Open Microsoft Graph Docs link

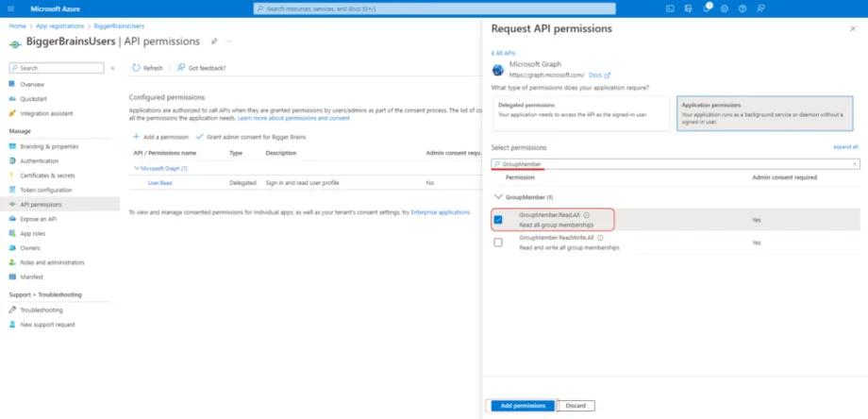point(599,75)
